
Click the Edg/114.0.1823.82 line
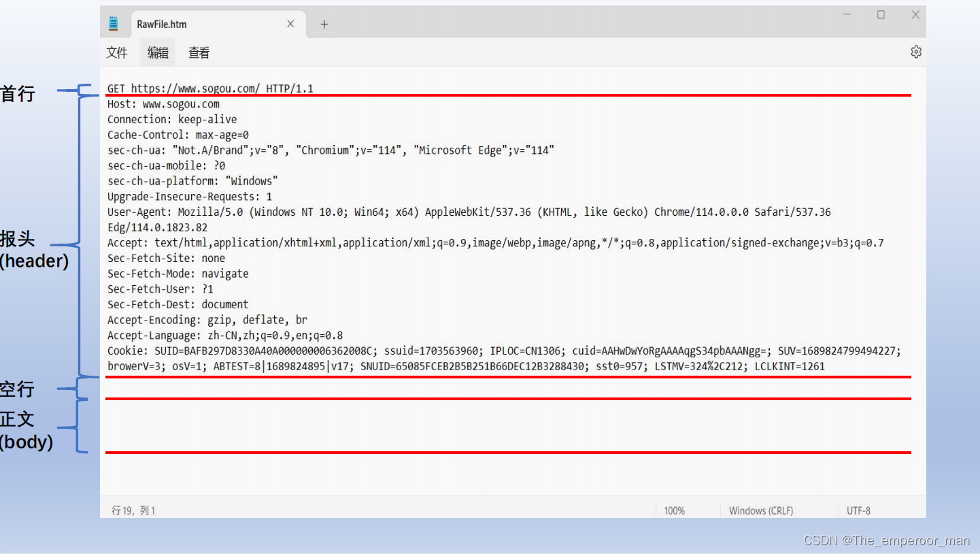click(157, 227)
